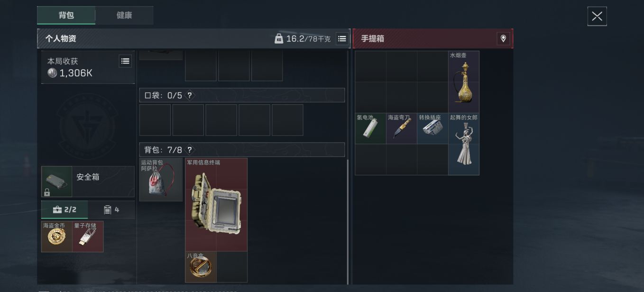Click the location pin in 手提箱 header
644x292 pixels.
pos(503,39)
